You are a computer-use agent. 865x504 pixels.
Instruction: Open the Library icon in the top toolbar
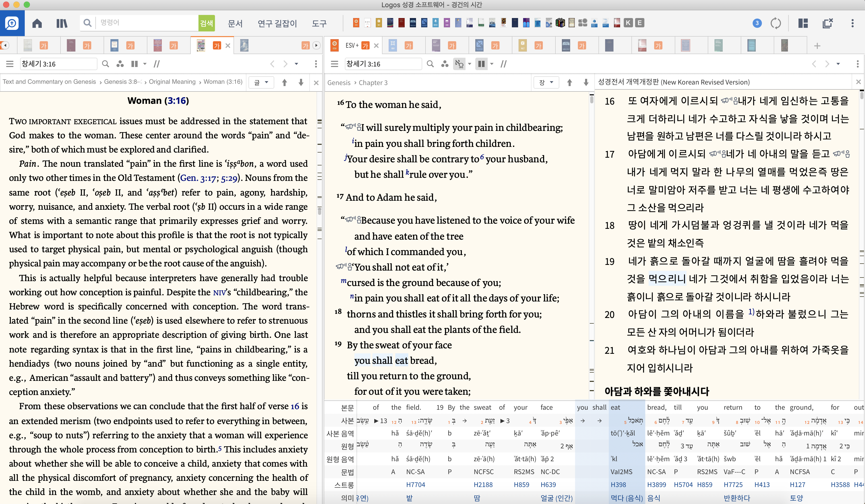click(62, 23)
